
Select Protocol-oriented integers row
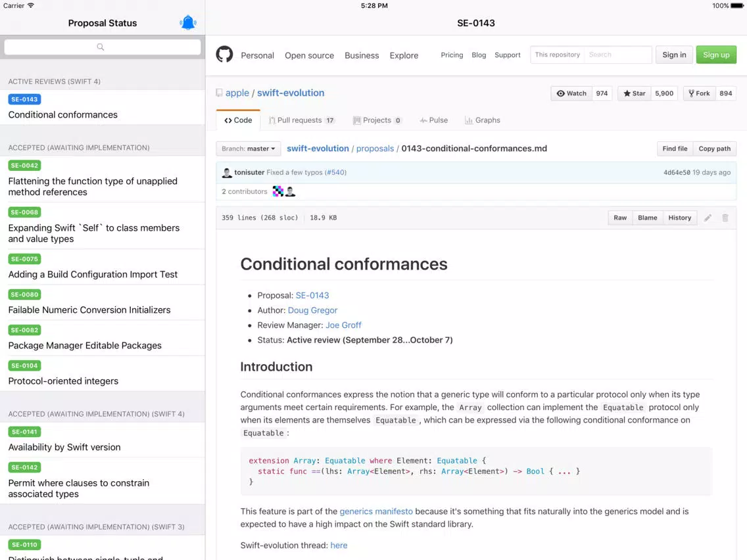tap(103, 374)
